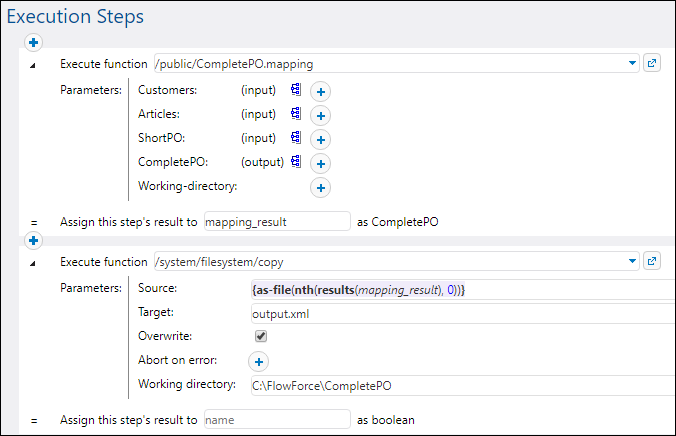
Task: Open the filesystem copy function link icon
Action: click(x=652, y=262)
